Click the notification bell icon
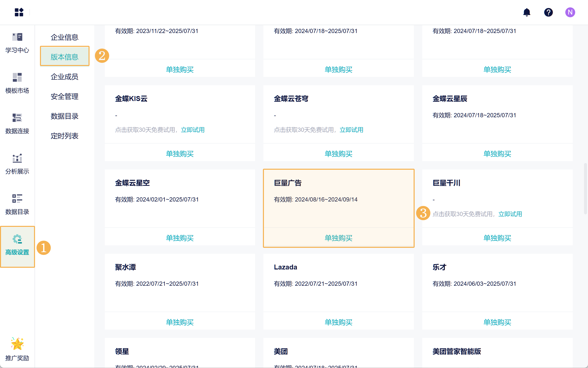The image size is (588, 368). click(527, 12)
